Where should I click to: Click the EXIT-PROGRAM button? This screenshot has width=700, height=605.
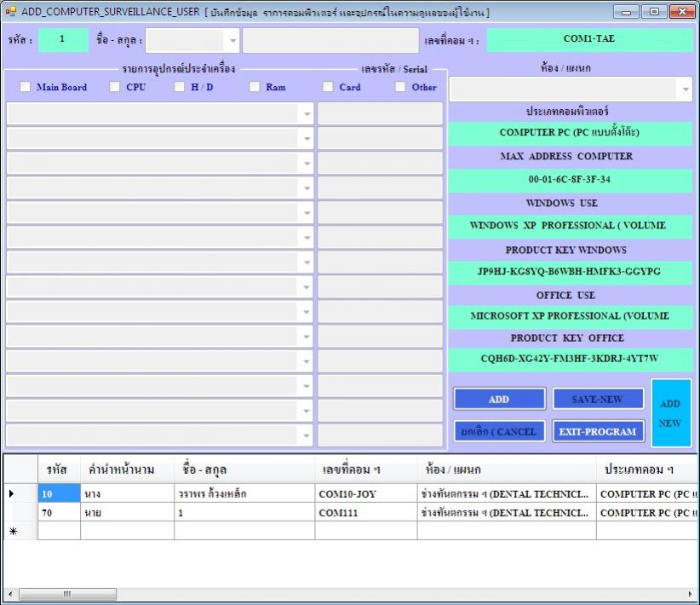click(597, 431)
